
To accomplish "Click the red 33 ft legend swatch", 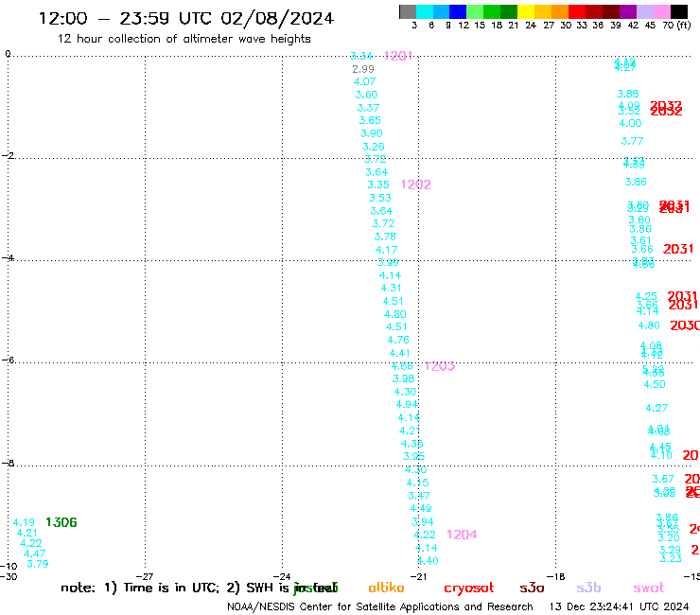I will coord(577,11).
